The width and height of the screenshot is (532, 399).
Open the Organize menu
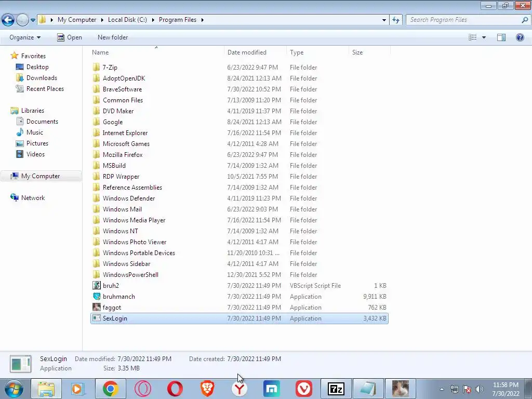pos(25,37)
